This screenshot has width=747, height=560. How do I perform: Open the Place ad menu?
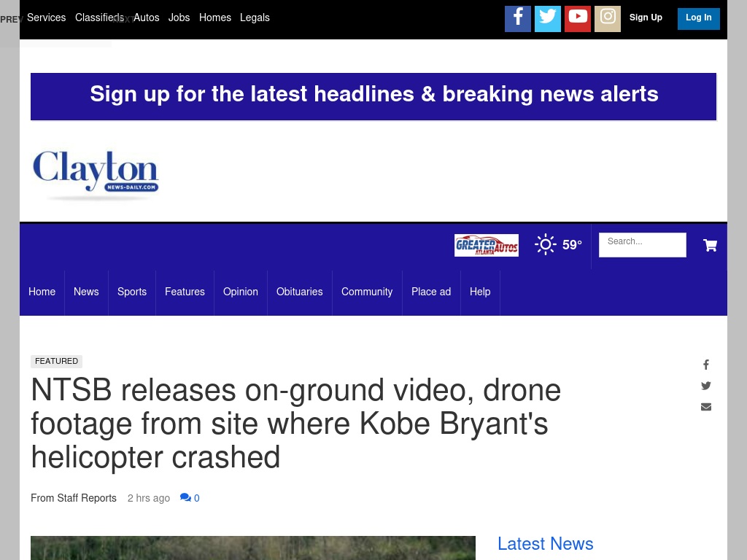click(x=431, y=292)
